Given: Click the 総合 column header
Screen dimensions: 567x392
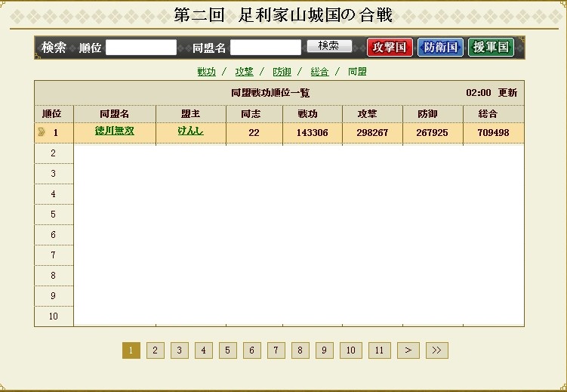Looking at the screenshot, I should pos(494,114).
